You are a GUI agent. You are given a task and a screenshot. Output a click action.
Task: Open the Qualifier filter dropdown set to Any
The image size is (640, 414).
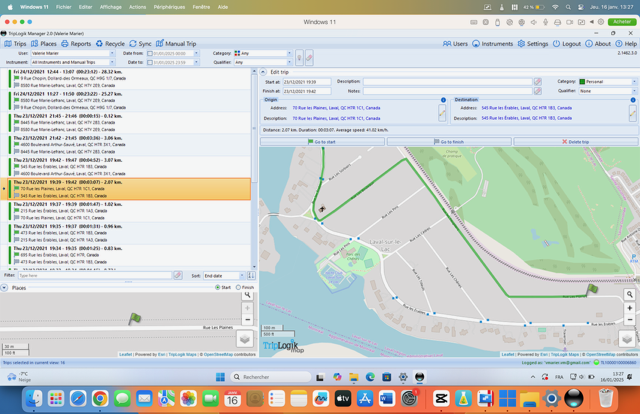tap(262, 62)
